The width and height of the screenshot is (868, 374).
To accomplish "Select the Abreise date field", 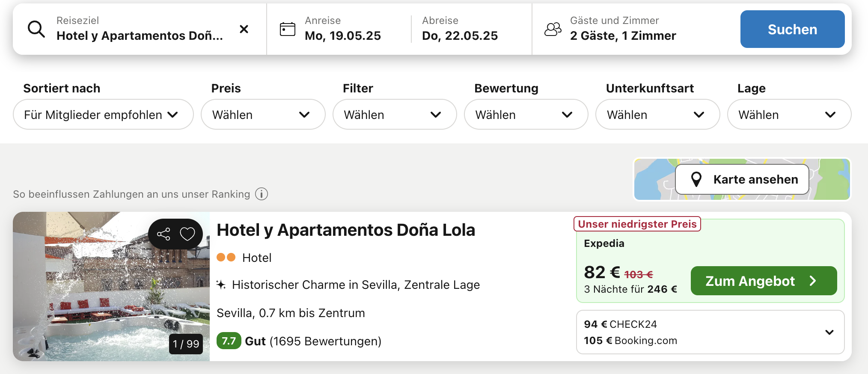I will 460,29.
